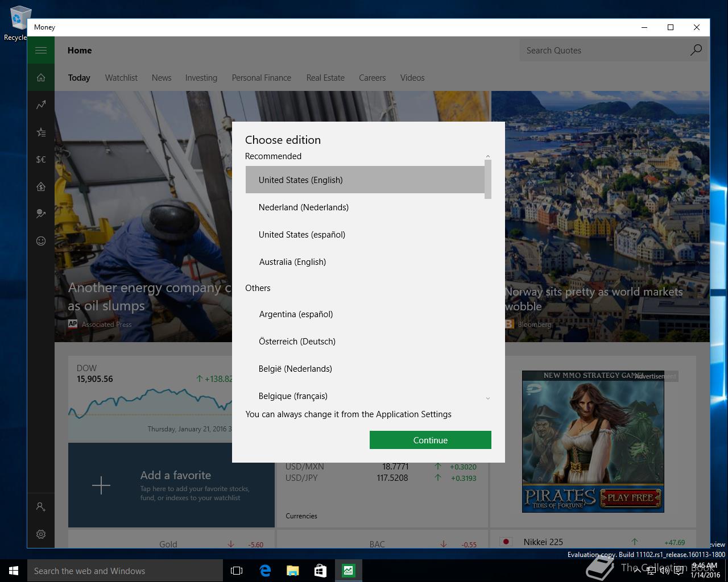
Task: Open World Markets icon in sidebar
Action: [x=41, y=214]
